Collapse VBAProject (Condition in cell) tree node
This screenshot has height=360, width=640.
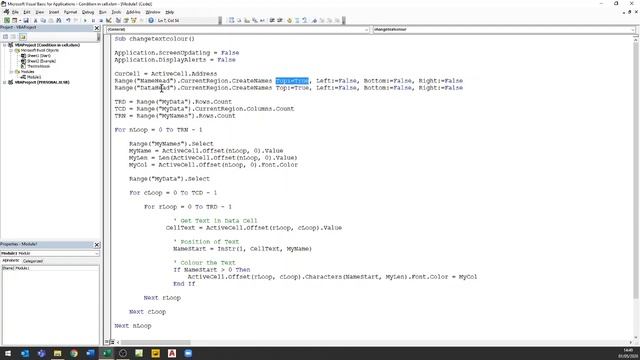[x=4, y=45]
